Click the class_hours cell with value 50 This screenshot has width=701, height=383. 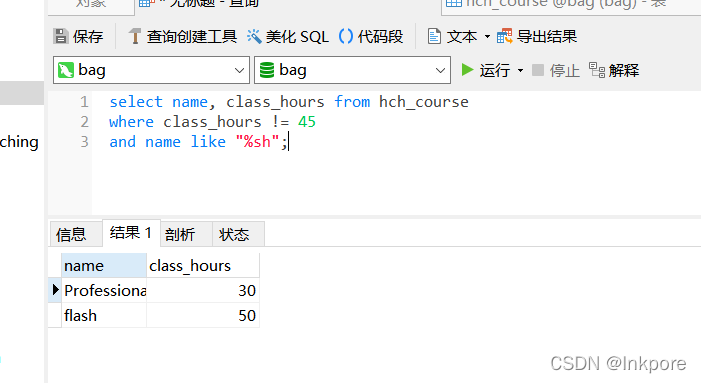tap(203, 316)
